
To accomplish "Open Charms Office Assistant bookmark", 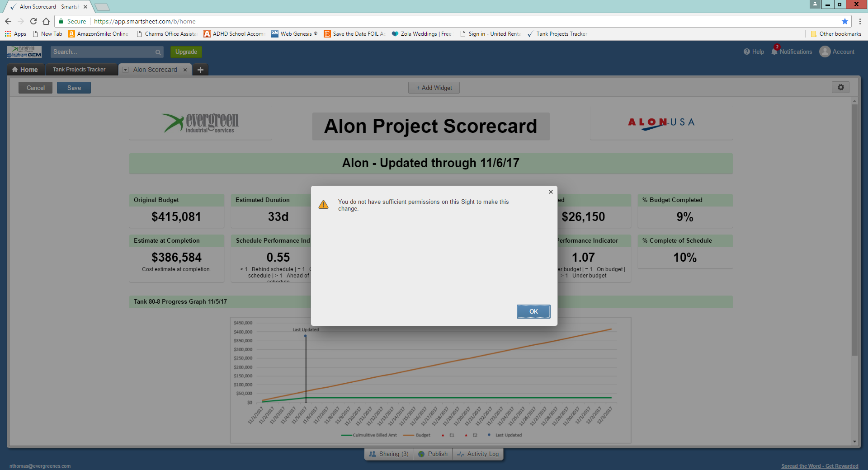I will [x=166, y=34].
